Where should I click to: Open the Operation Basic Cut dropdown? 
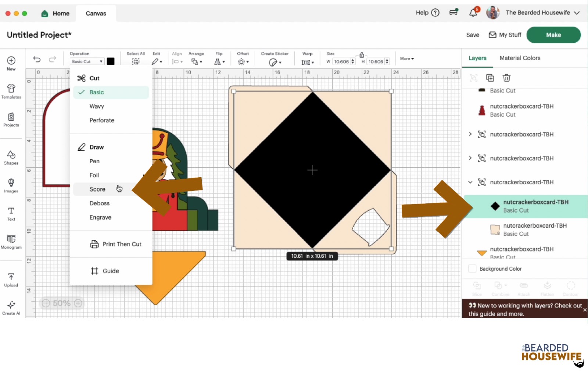(87, 62)
